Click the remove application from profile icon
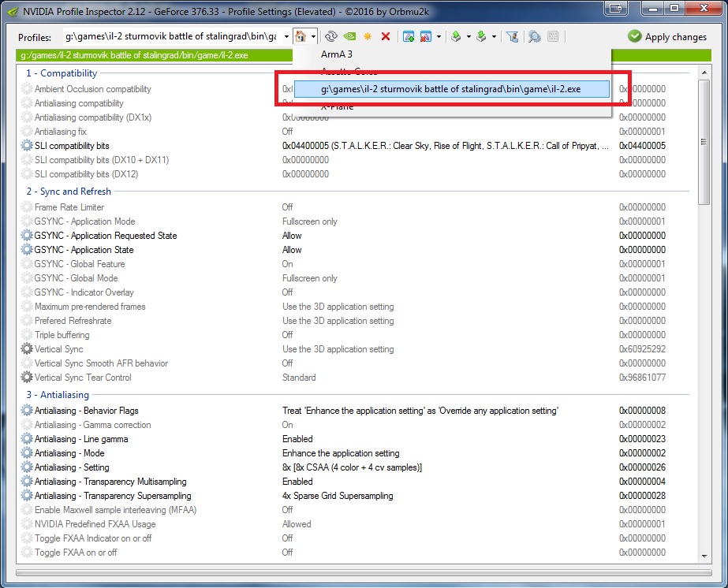This screenshot has width=728, height=588. tap(425, 36)
